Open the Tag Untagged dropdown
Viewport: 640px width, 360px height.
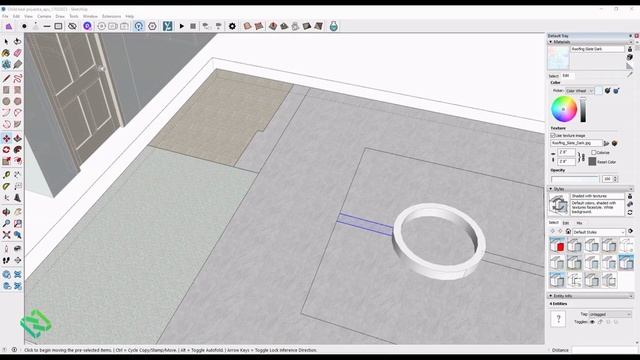click(610, 314)
